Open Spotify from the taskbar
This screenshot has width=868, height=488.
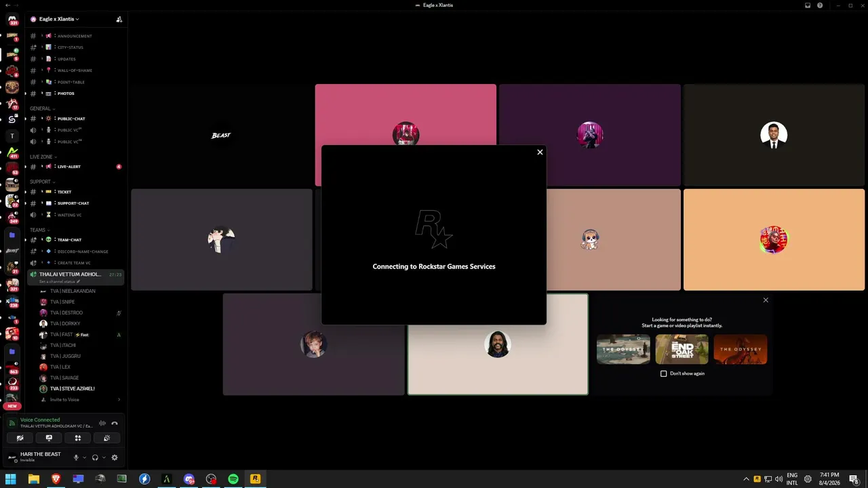pyautogui.click(x=233, y=479)
